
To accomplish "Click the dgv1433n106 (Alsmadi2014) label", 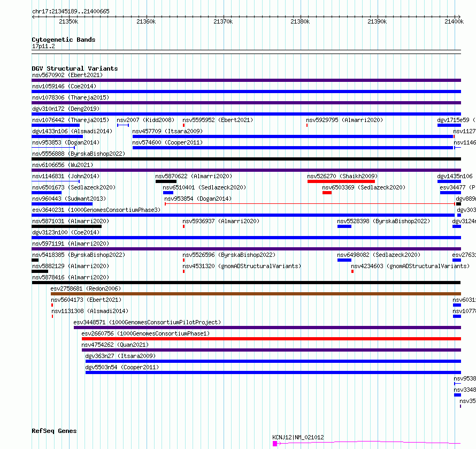I will (72, 131).
